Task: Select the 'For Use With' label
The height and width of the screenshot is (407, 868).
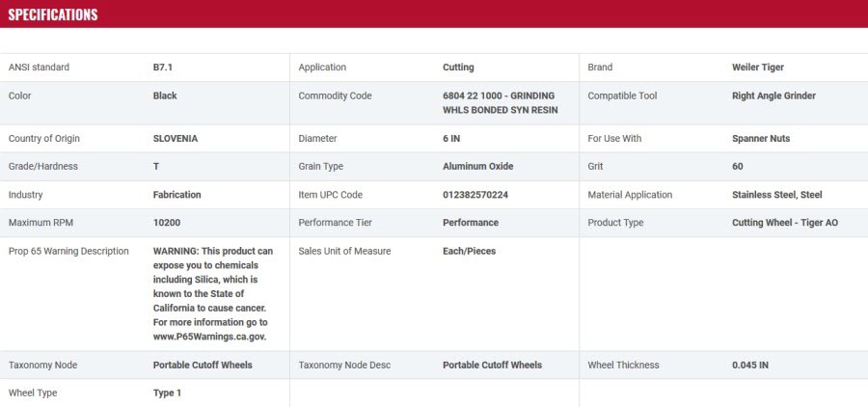Action: [x=614, y=139]
